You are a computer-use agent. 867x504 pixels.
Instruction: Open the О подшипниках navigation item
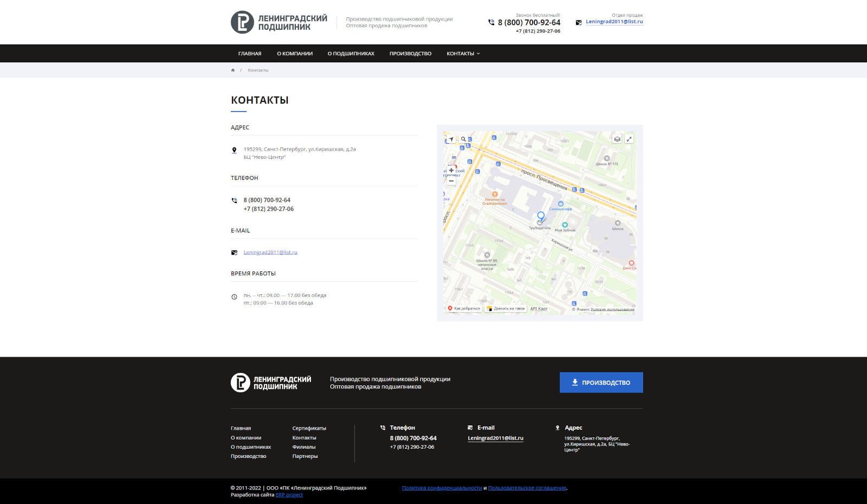click(351, 54)
